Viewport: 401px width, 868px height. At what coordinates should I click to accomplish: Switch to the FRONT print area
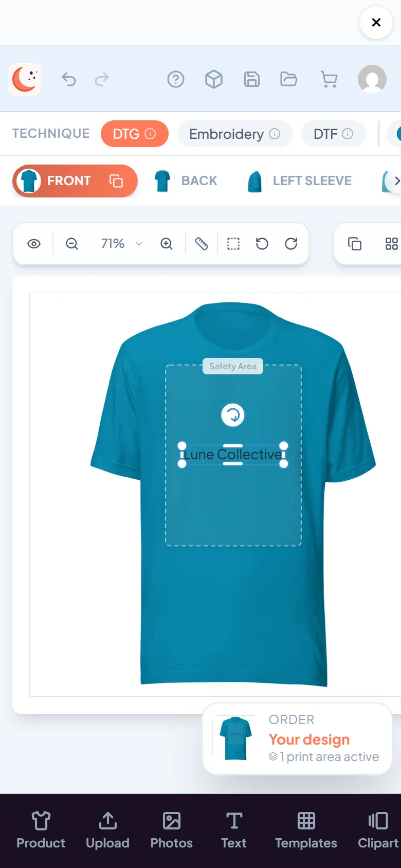(75, 181)
